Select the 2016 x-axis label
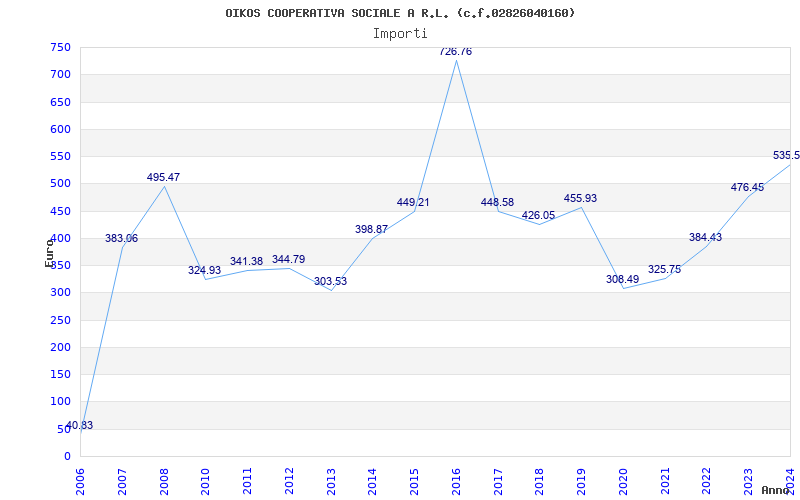 coord(456,481)
